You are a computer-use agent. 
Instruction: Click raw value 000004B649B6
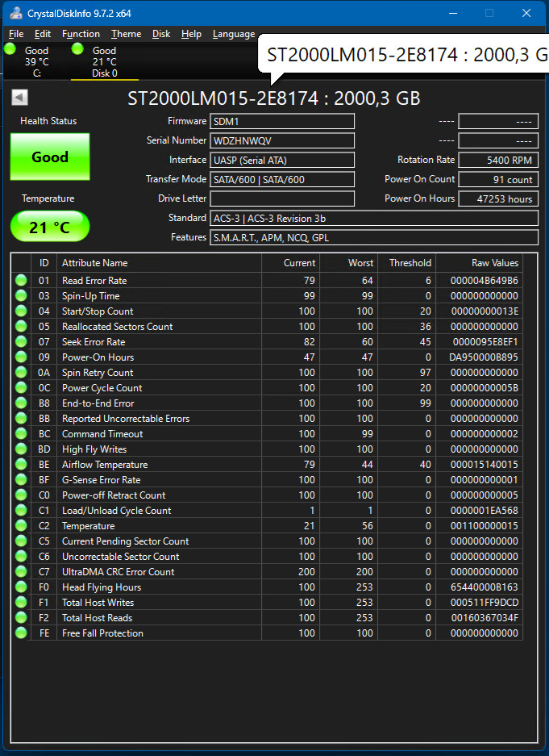coord(485,280)
